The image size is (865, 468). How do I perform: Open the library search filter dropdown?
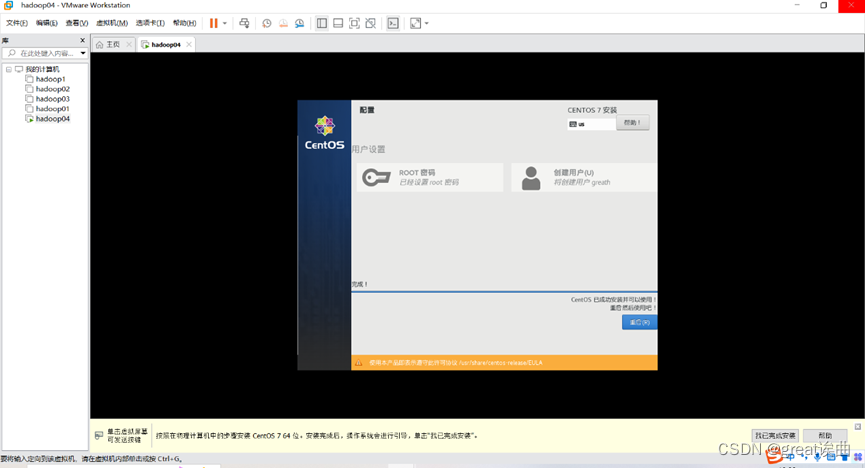point(83,54)
